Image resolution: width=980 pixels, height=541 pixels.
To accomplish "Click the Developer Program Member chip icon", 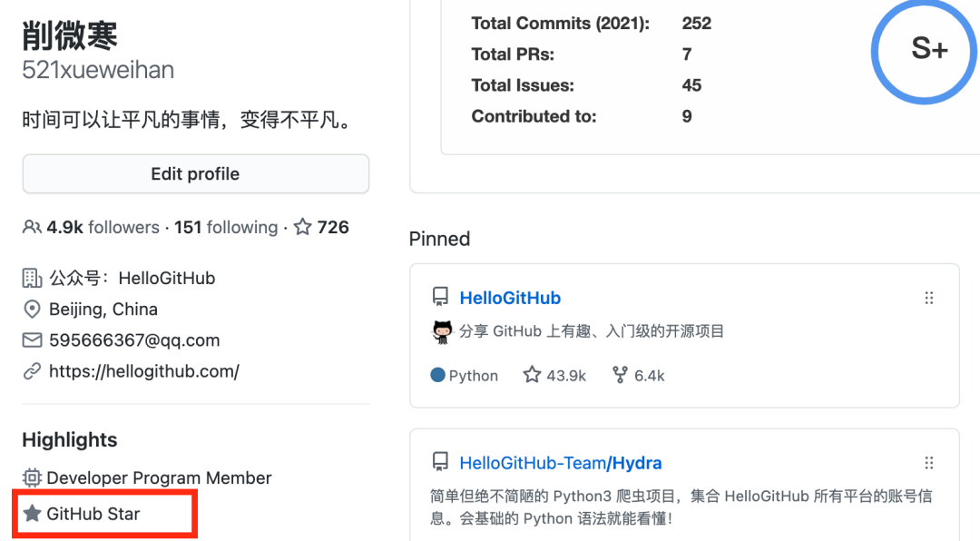I will 32,477.
